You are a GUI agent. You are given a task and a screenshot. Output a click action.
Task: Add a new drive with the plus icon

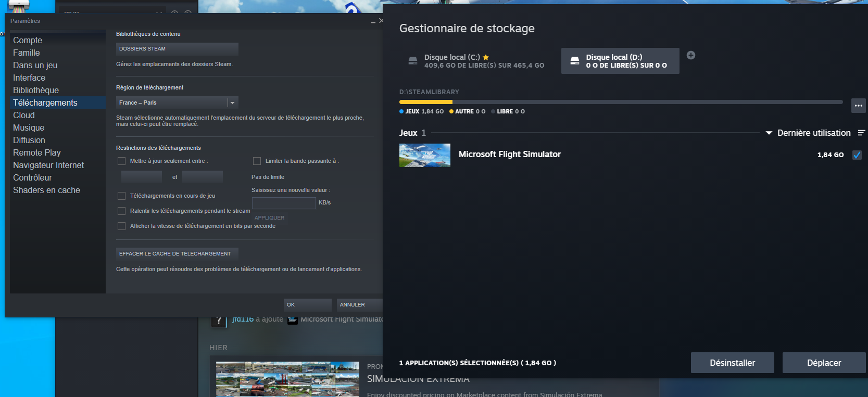click(x=691, y=55)
